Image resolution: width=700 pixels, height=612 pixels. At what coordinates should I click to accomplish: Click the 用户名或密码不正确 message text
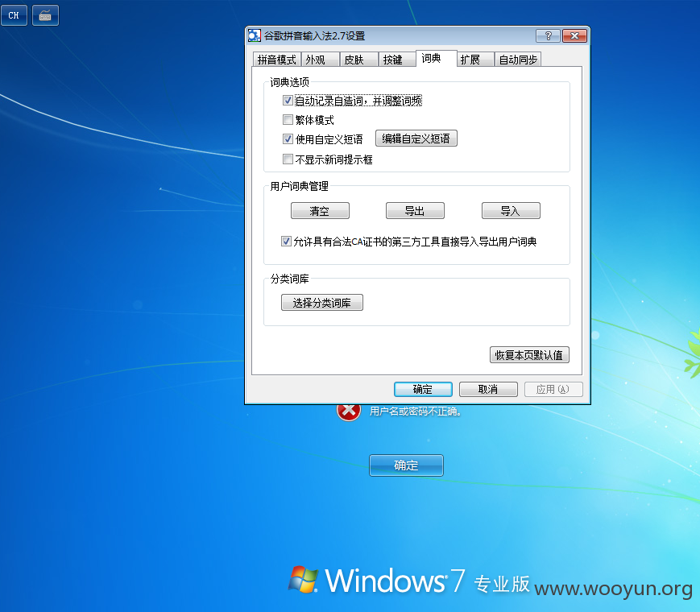point(415,411)
